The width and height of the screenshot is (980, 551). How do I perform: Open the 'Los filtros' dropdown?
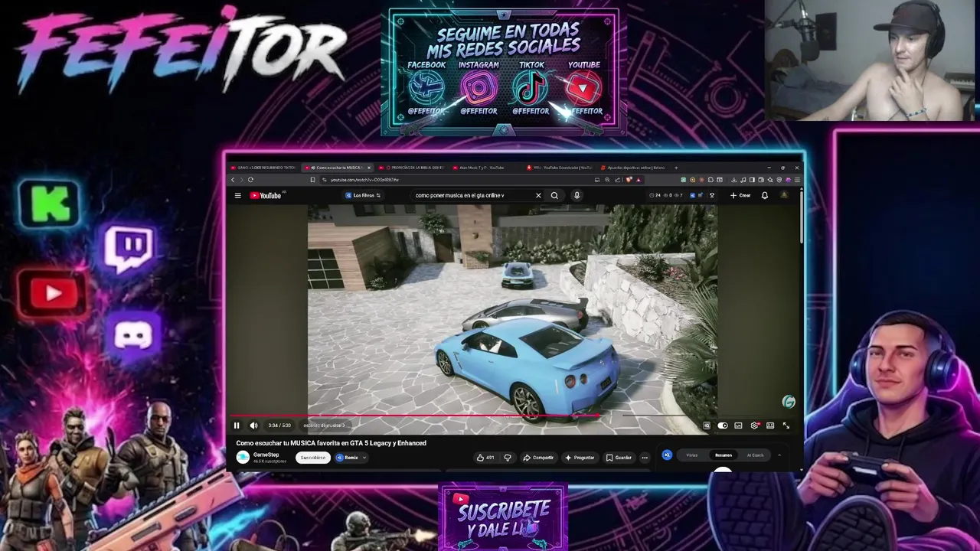coord(363,195)
